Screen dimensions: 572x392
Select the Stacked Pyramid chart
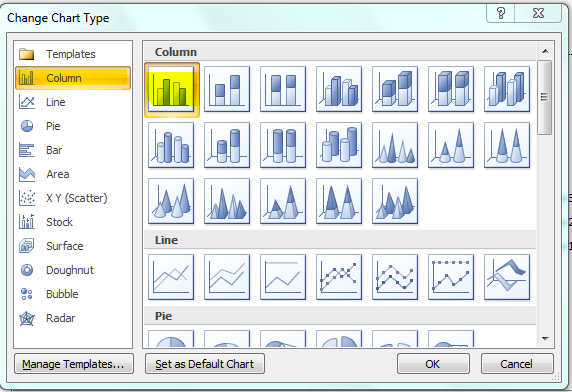click(283, 201)
